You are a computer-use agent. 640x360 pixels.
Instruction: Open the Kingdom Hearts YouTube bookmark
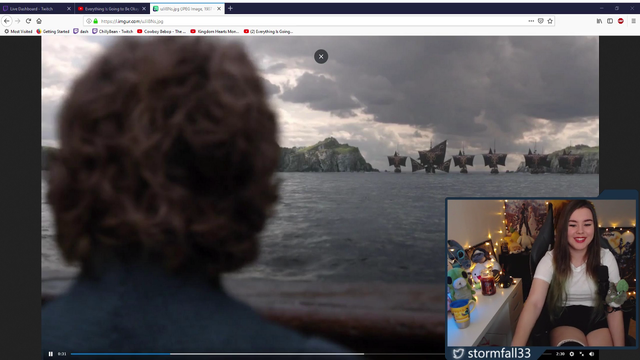click(215, 31)
